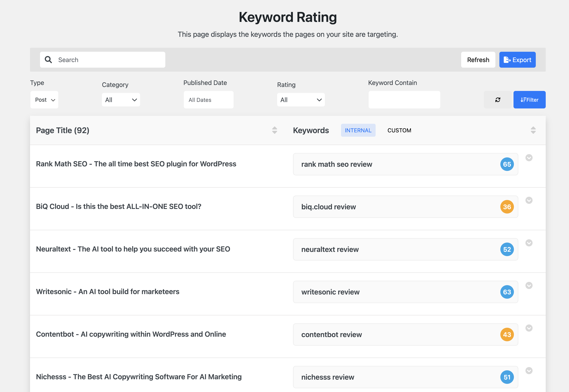Image resolution: width=569 pixels, height=392 pixels.
Task: Expand the Writesonic row chevron
Action: tap(529, 285)
